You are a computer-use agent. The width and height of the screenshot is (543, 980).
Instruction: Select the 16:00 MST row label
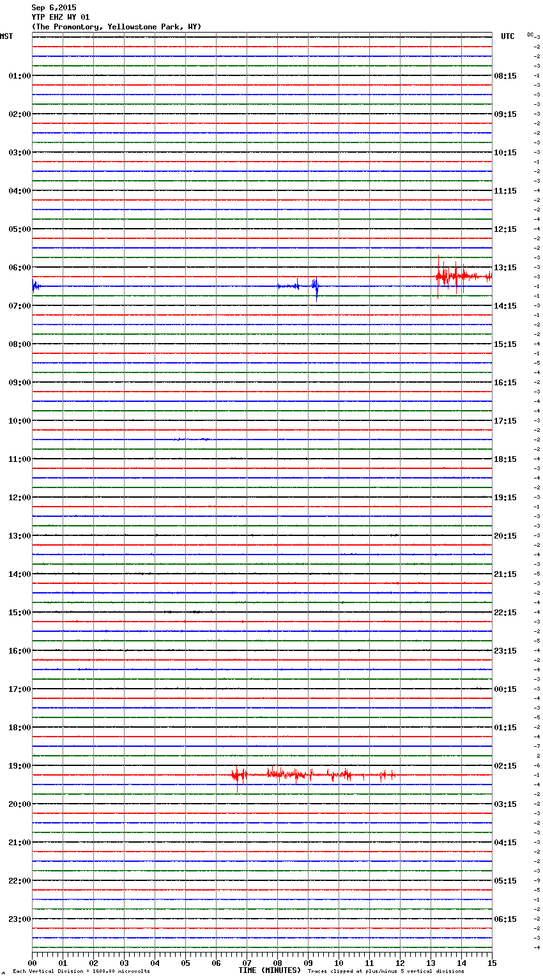tap(19, 651)
